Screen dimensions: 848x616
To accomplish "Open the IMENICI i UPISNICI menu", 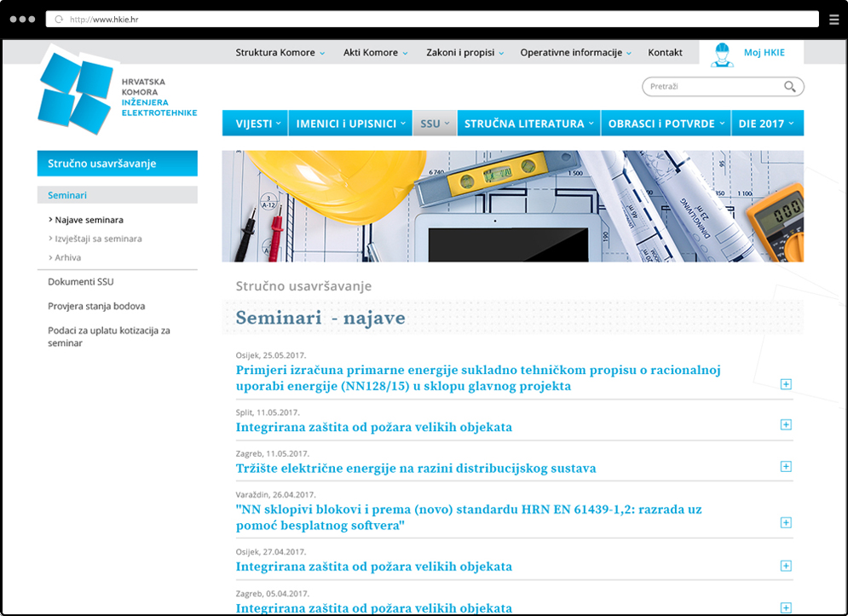I will (x=350, y=124).
